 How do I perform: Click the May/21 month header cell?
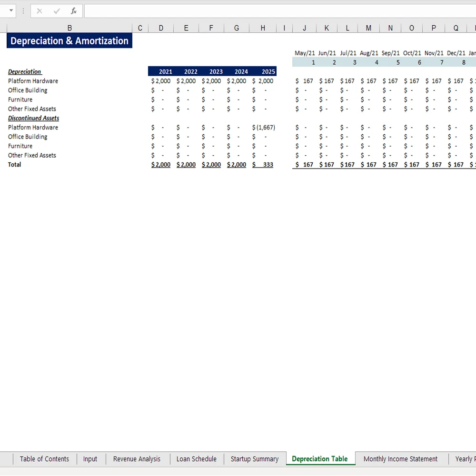305,53
